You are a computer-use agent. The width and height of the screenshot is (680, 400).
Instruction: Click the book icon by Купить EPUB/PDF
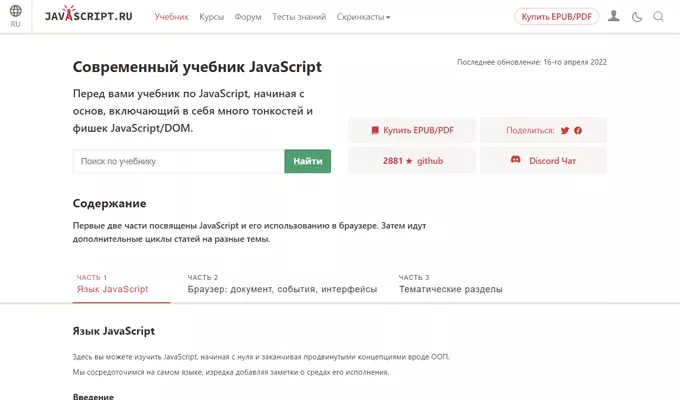[x=375, y=130]
